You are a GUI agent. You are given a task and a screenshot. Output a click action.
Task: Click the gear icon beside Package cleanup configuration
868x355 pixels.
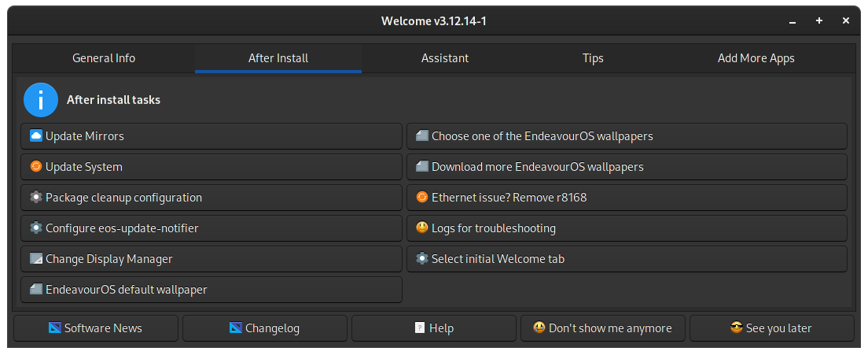[x=36, y=197]
